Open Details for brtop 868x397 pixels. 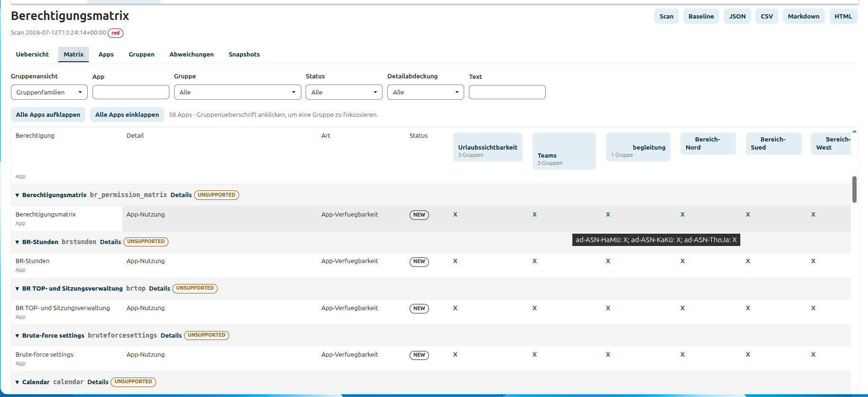[x=159, y=289]
